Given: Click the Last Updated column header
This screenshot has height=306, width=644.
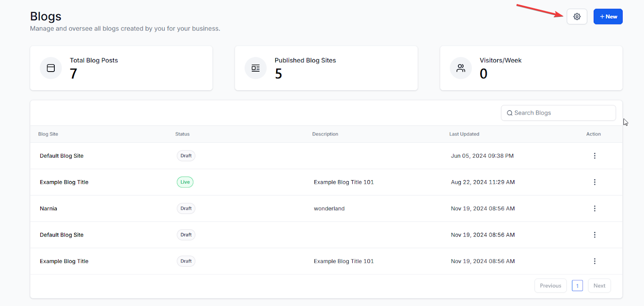Looking at the screenshot, I should click(x=464, y=134).
